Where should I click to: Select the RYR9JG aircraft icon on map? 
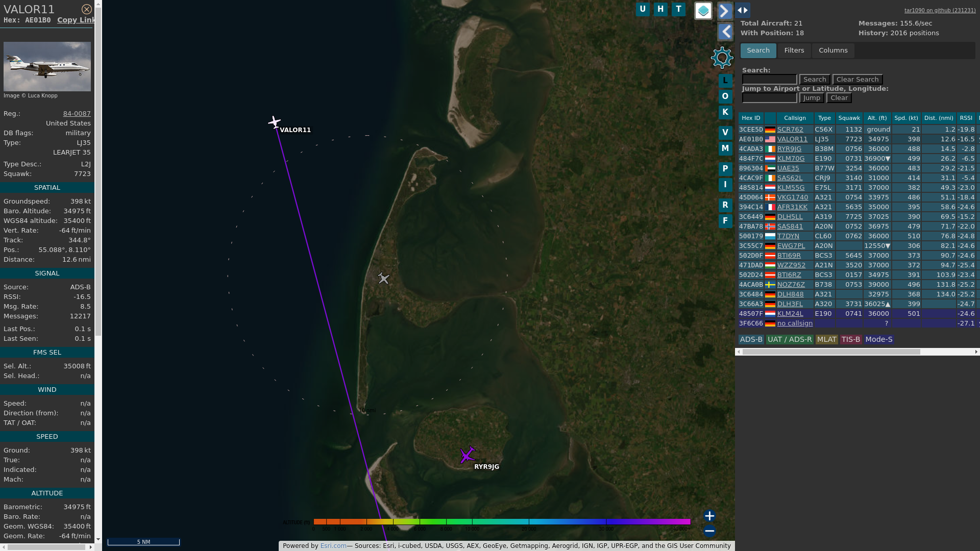(468, 455)
